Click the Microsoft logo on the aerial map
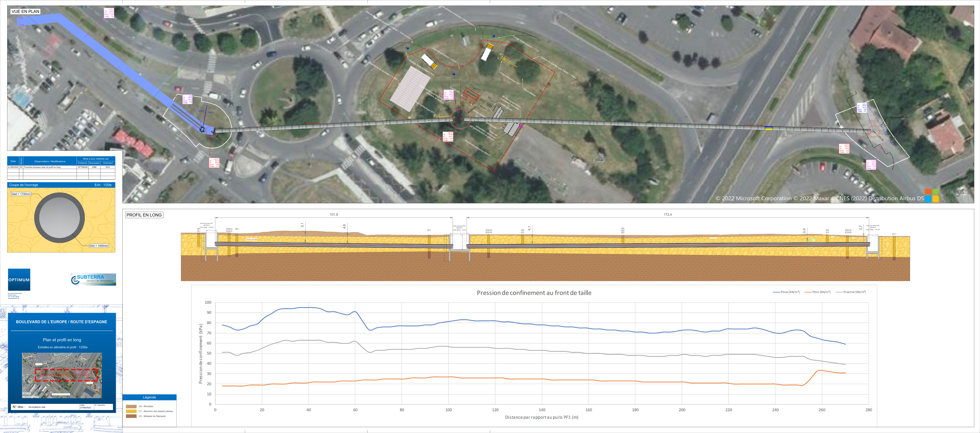This screenshot has width=980, height=433. click(932, 195)
